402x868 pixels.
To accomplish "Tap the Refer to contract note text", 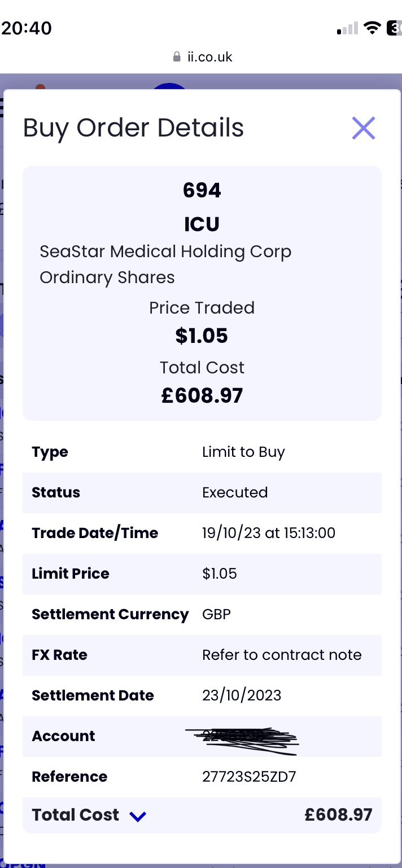I will pyautogui.click(x=282, y=655).
